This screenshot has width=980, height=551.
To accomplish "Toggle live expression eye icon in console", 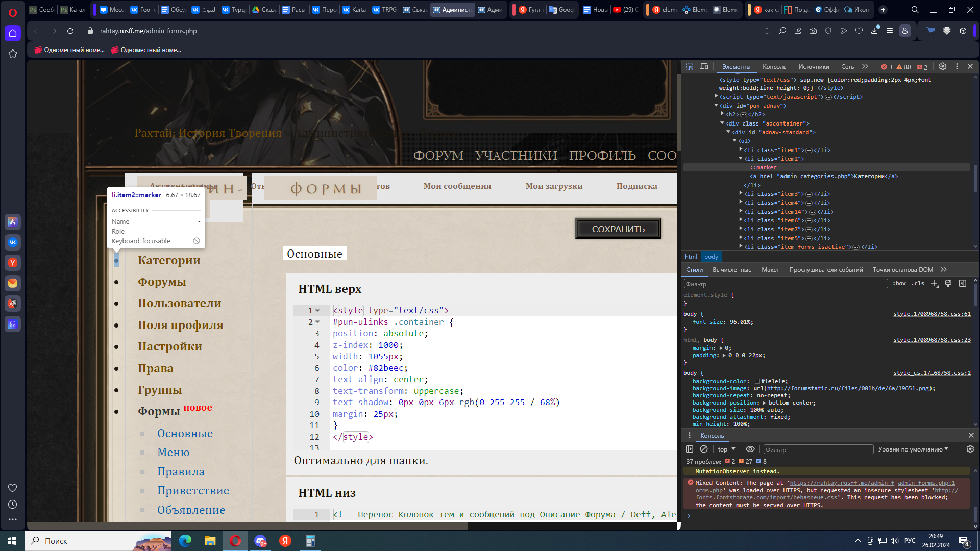I will click(x=750, y=449).
